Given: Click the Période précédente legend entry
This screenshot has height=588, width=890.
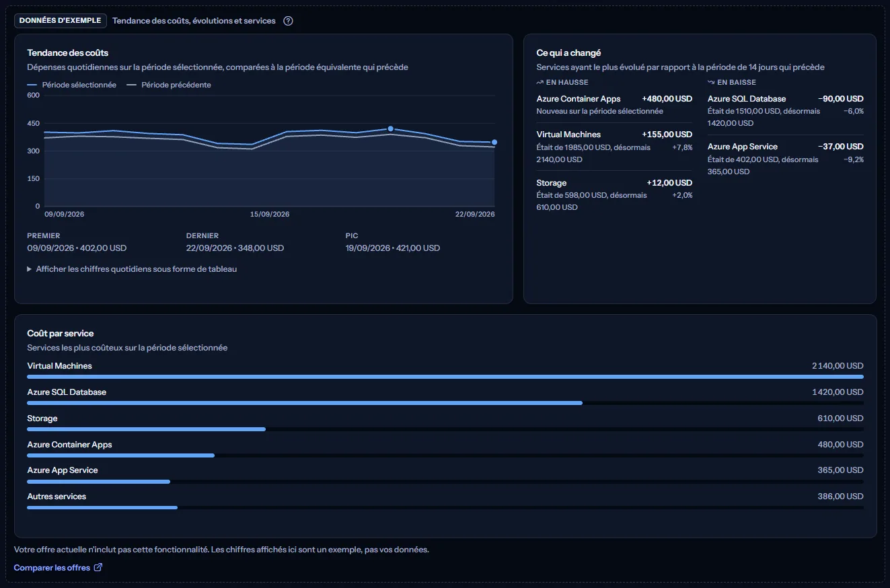Looking at the screenshot, I should pyautogui.click(x=169, y=85).
